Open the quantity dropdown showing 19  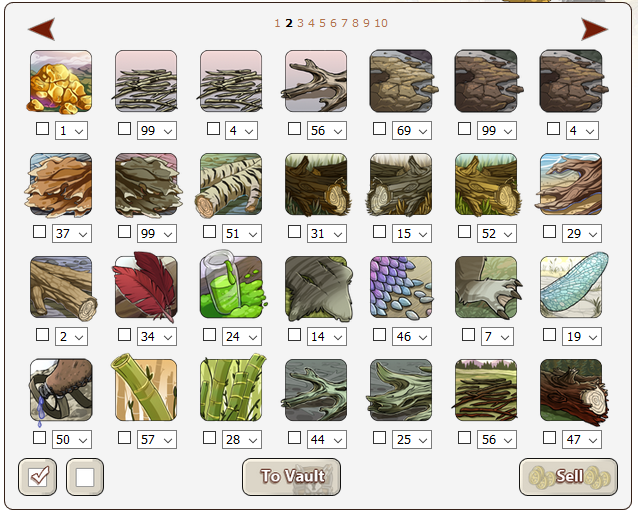tap(582, 336)
